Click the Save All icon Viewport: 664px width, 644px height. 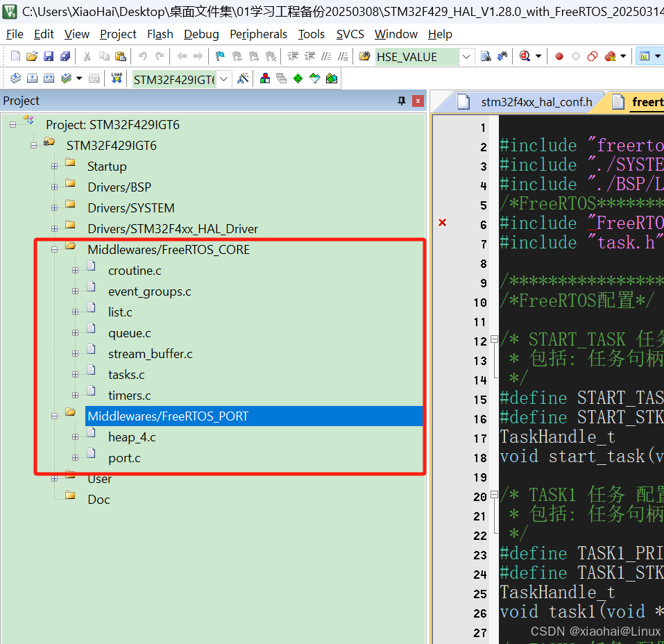pos(65,56)
